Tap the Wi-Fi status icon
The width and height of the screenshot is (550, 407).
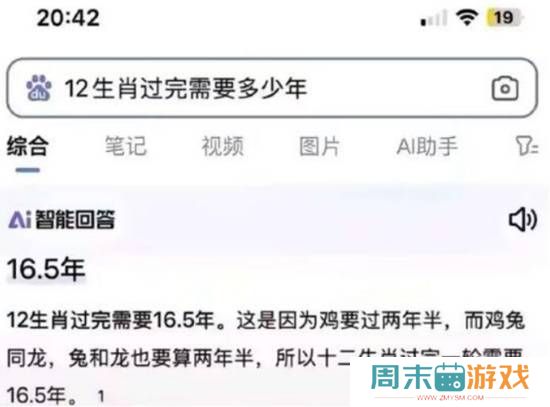(467, 17)
